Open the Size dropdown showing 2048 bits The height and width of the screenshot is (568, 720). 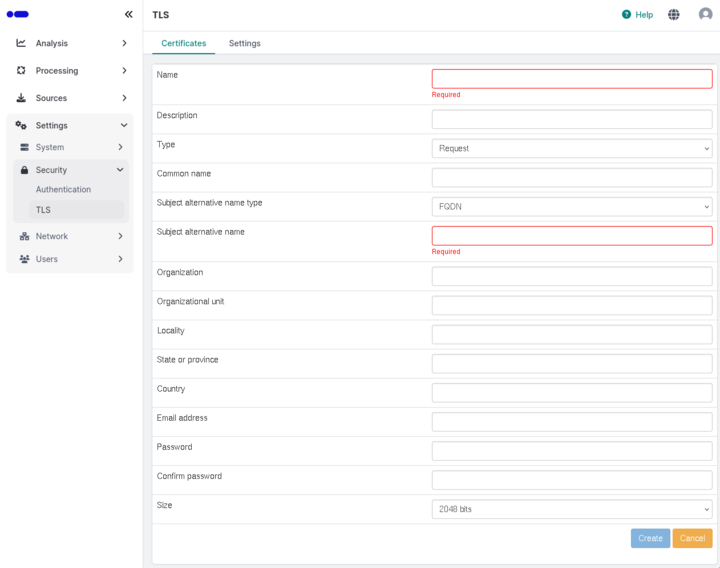572,509
